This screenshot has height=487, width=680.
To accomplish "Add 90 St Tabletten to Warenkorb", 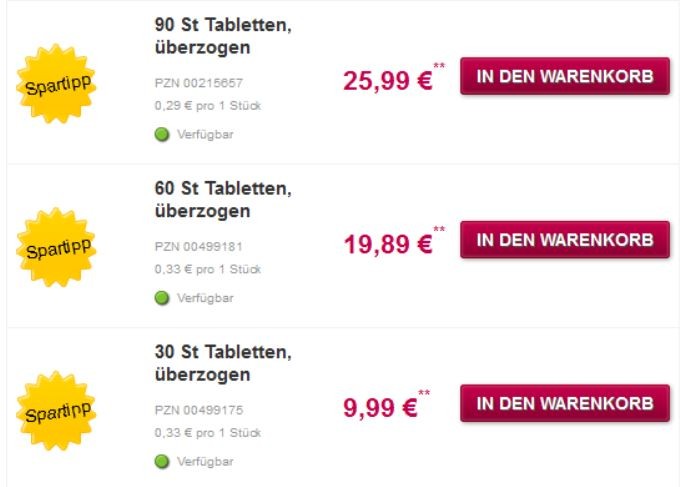I will (x=565, y=76).
